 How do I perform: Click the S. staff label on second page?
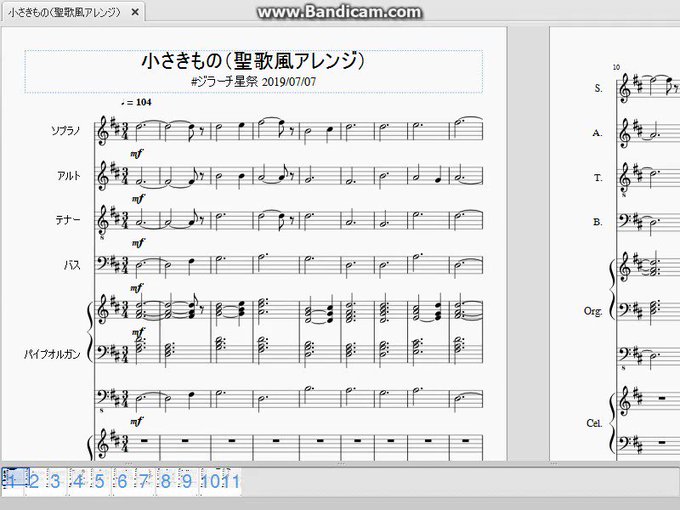598,88
